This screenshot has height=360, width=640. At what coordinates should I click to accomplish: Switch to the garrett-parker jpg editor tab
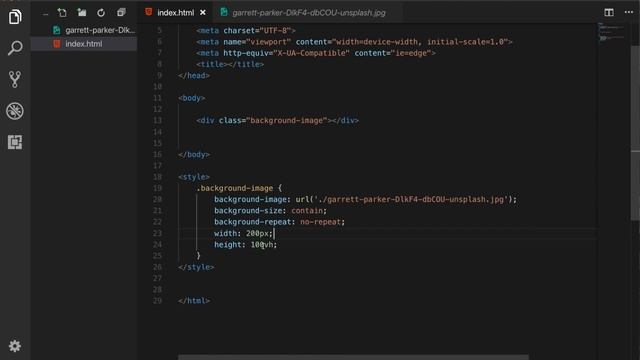309,13
